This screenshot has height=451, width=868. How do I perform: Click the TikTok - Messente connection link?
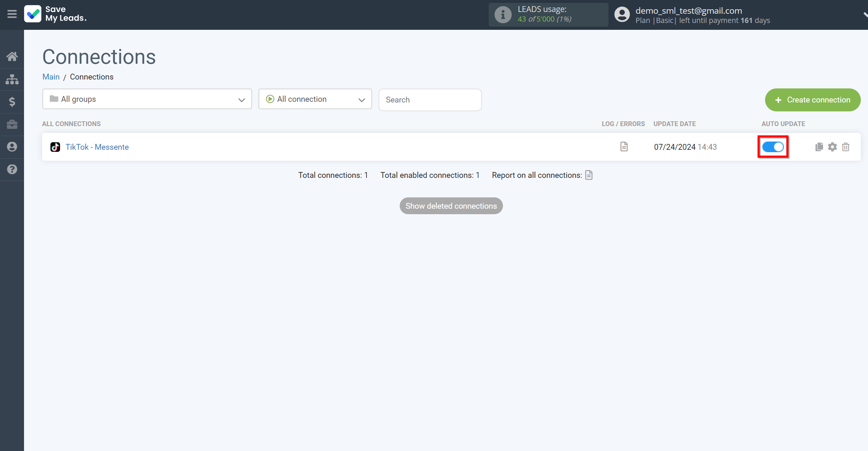96,147
